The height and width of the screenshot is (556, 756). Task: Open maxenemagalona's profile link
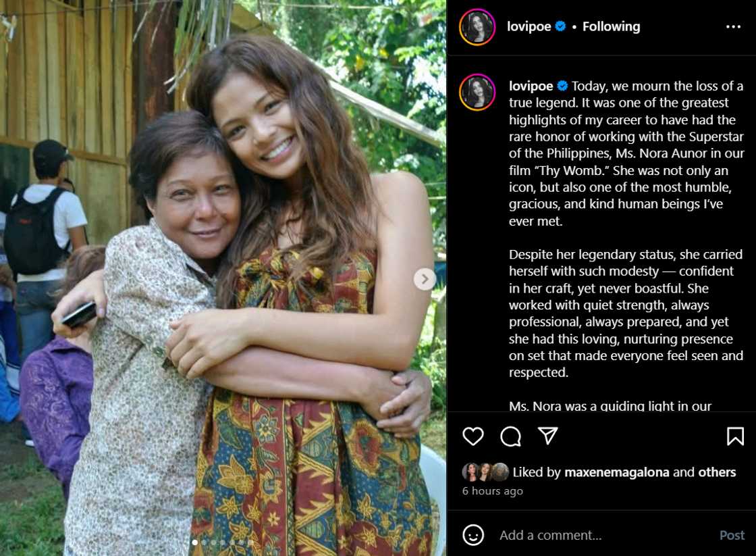[x=617, y=472]
